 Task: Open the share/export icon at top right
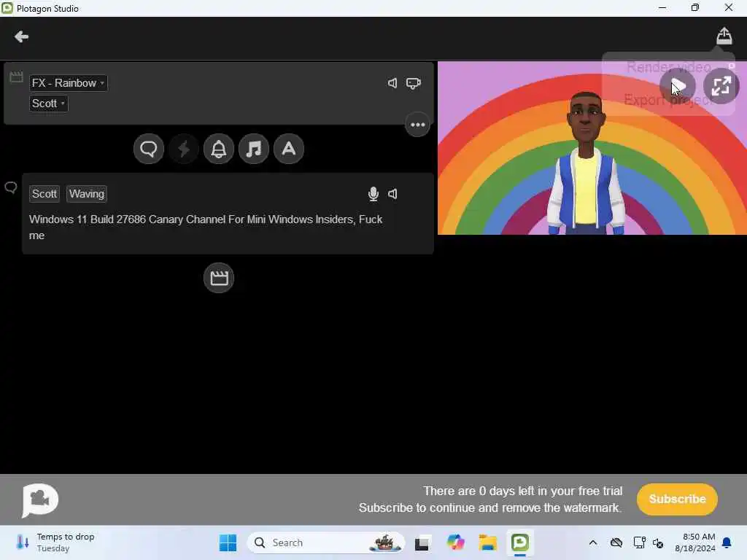tap(724, 36)
